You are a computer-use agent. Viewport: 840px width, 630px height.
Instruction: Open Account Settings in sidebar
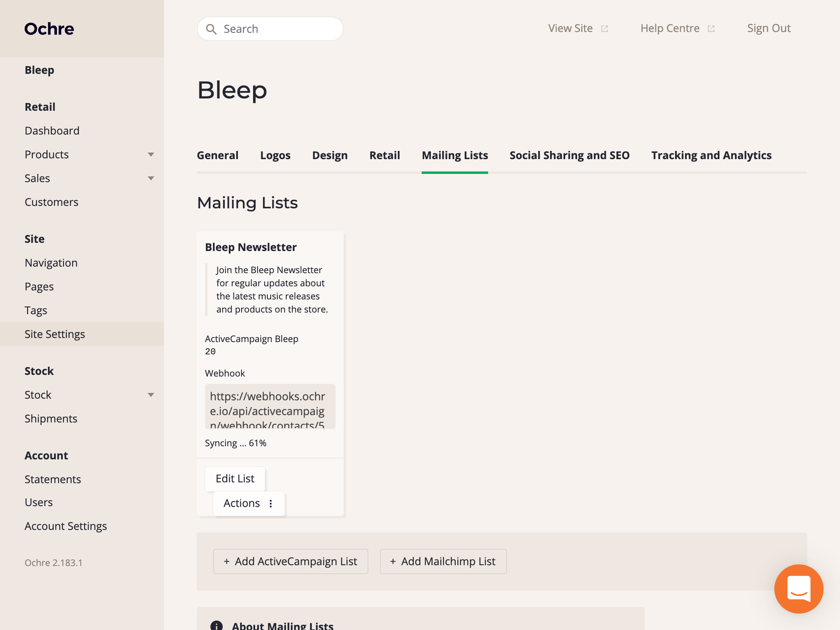pos(66,526)
